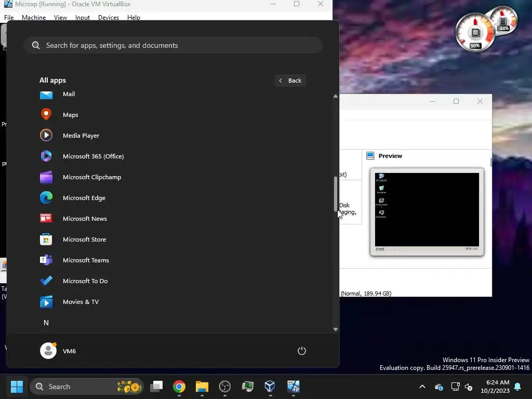Open Movies & TV icon

click(46, 302)
